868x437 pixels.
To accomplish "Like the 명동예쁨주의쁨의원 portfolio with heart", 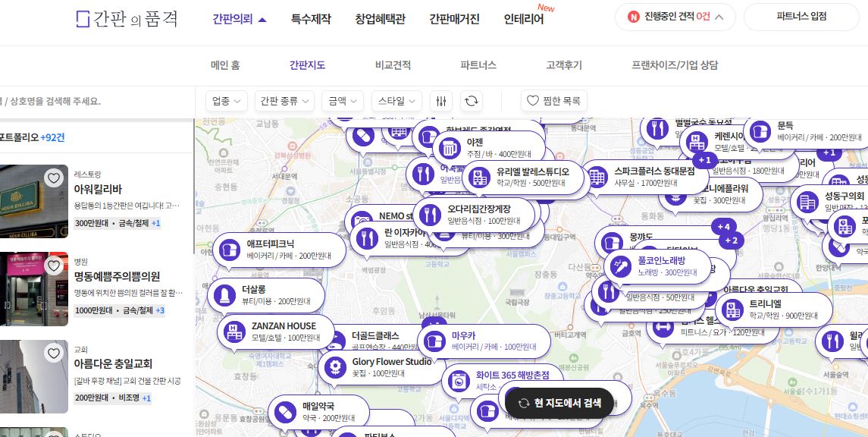I will (x=53, y=266).
